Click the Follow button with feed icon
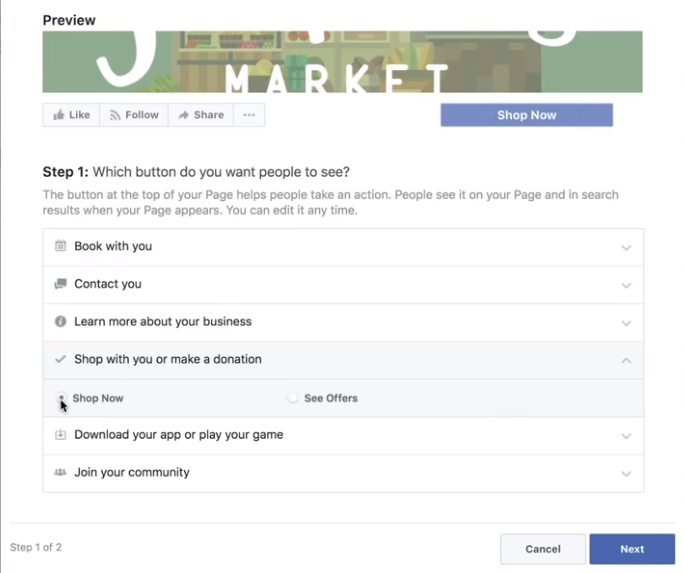The width and height of the screenshot is (684, 573). [133, 115]
